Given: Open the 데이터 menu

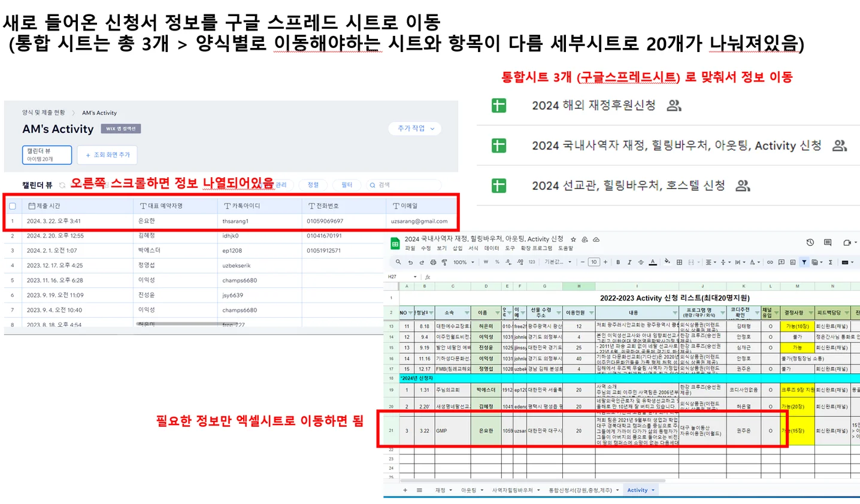Looking at the screenshot, I should point(492,248).
